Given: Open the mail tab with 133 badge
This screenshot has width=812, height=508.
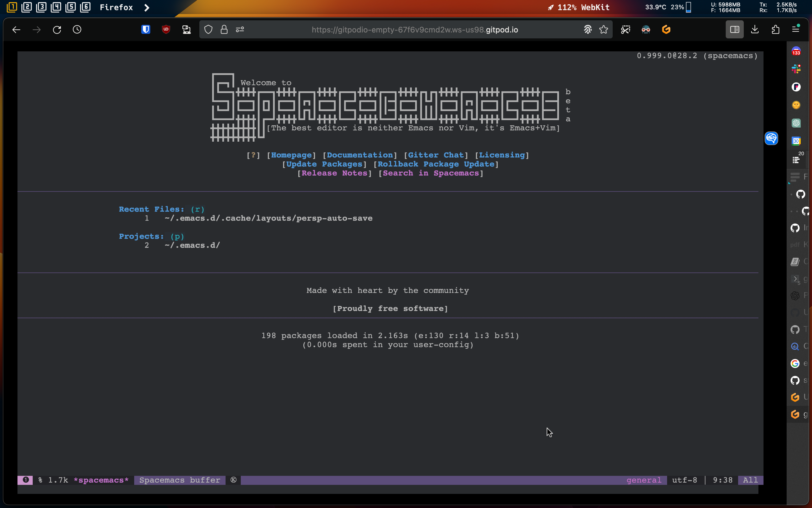Looking at the screenshot, I should tap(796, 51).
